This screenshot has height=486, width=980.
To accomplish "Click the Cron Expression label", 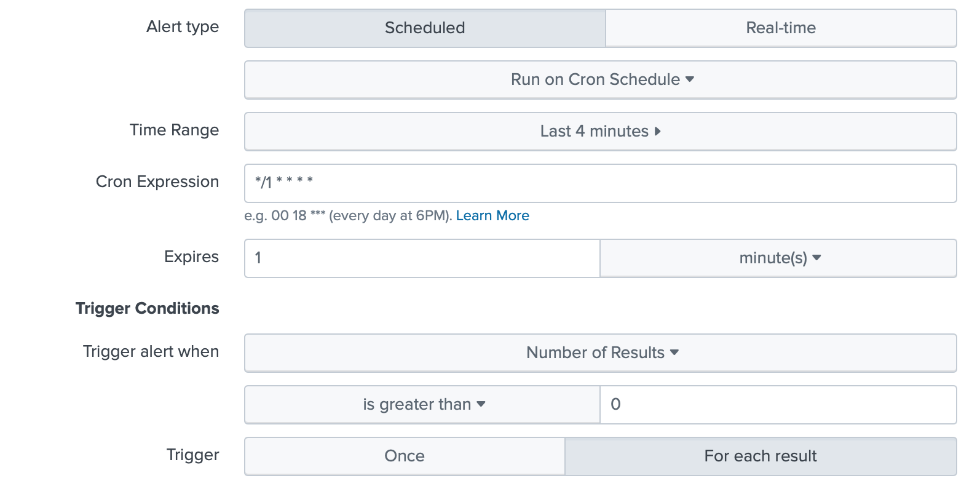I will coord(157,182).
